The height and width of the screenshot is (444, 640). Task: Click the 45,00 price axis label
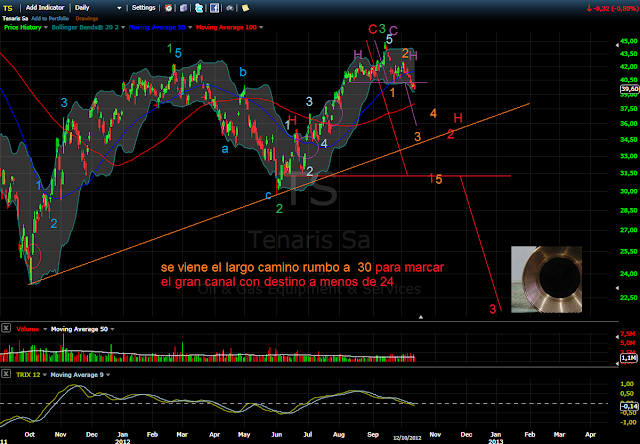(x=629, y=41)
